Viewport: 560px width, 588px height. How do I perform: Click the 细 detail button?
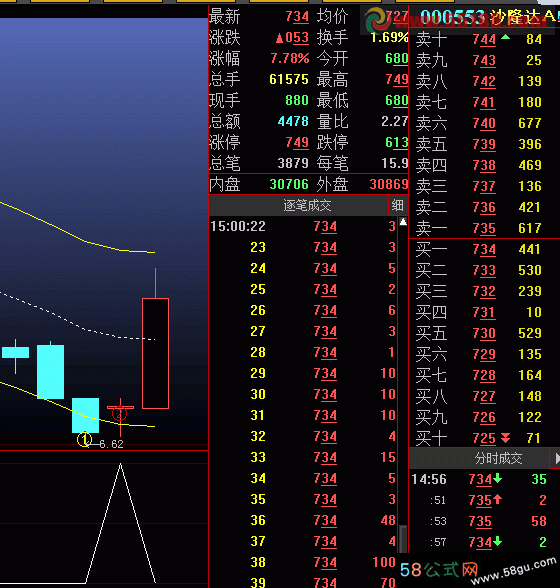click(398, 205)
